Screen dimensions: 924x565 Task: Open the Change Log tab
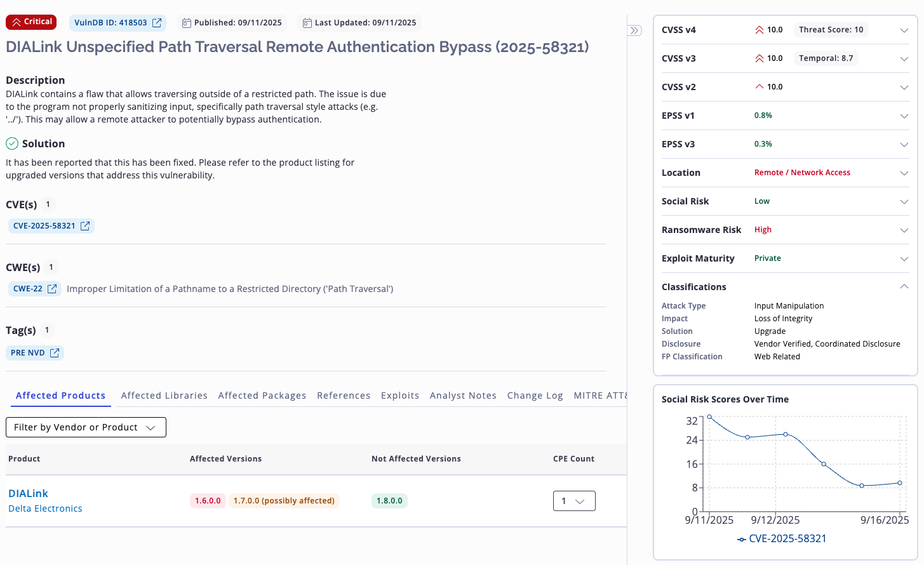[535, 395]
